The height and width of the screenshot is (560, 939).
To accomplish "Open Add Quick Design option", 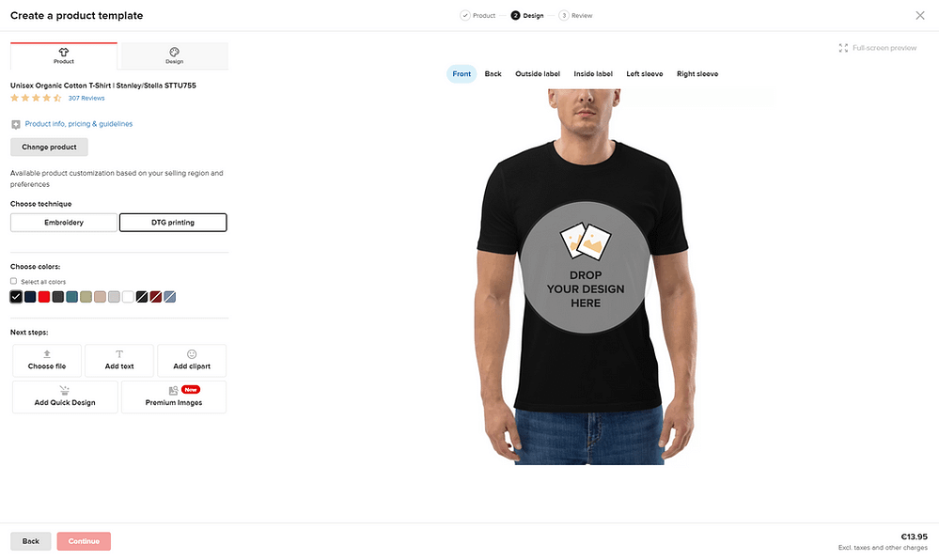I will pyautogui.click(x=65, y=397).
